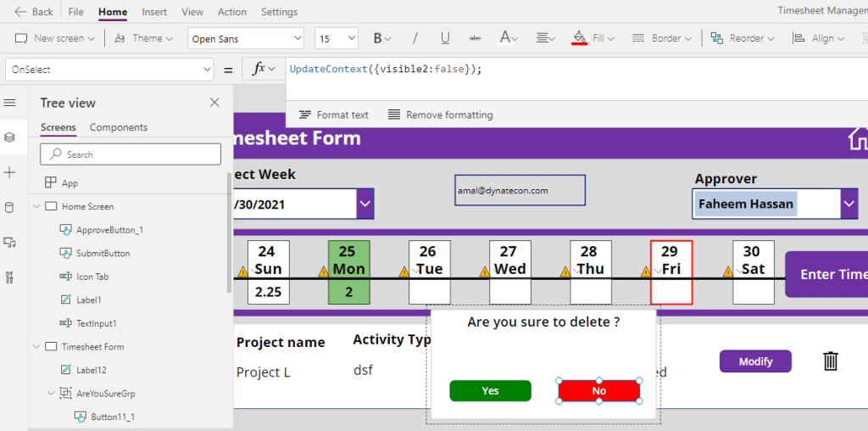Apply strikethrough formatting
The width and height of the screenshot is (868, 431).
coord(475,38)
